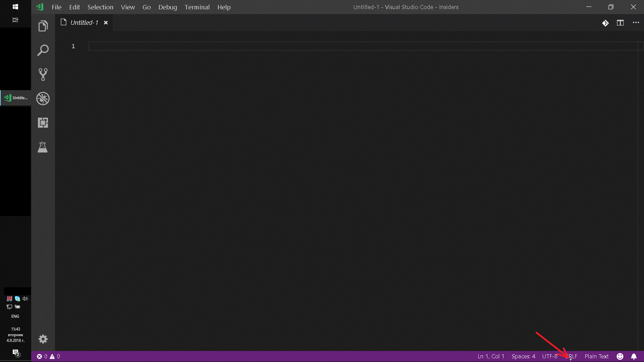Open the Extensions view icon
This screenshot has width=644, height=362.
[x=43, y=123]
